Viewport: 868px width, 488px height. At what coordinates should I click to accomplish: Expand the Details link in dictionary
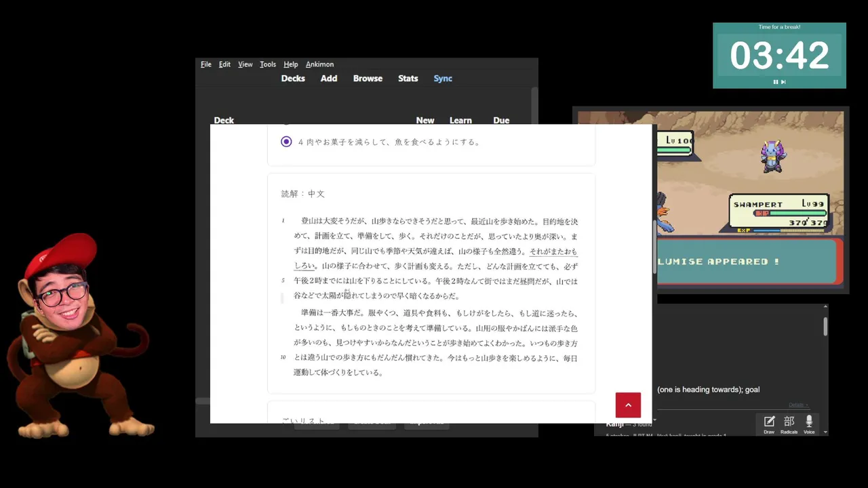tap(798, 405)
